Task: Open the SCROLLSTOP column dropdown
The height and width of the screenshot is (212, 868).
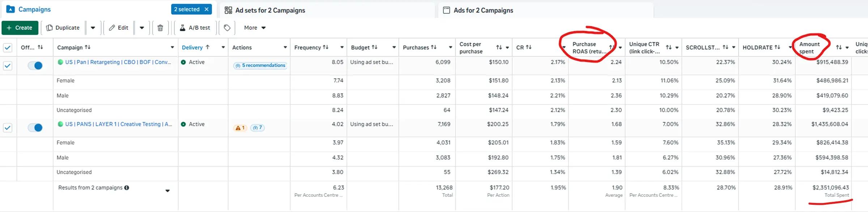Action: [733, 47]
